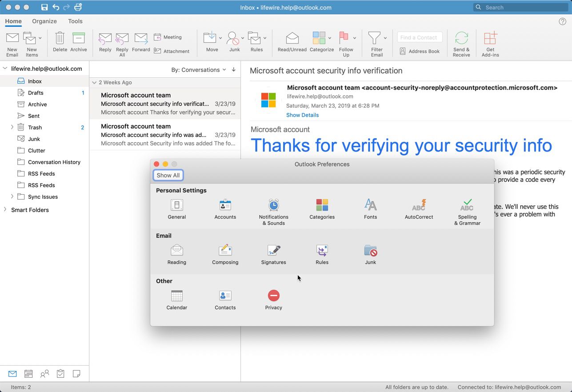Open Spelling & Grammar preferences
The width and height of the screenshot is (572, 392).
pyautogui.click(x=467, y=212)
